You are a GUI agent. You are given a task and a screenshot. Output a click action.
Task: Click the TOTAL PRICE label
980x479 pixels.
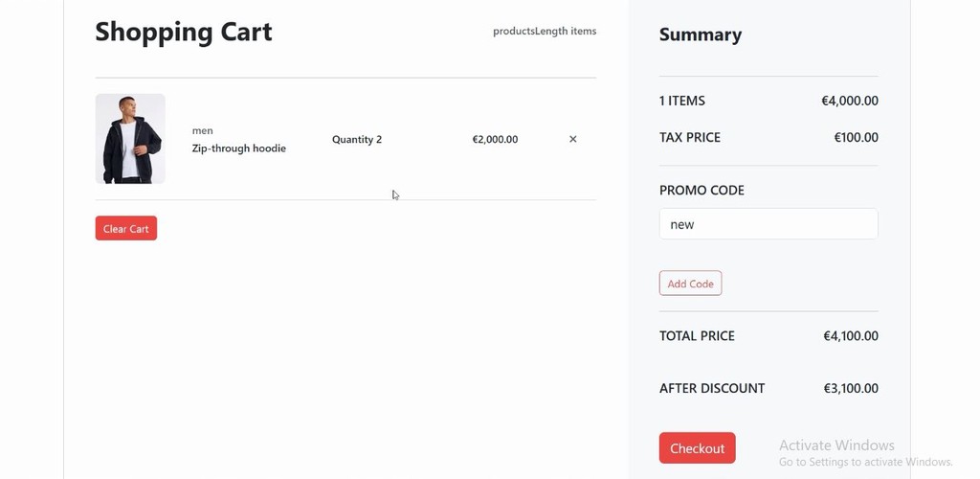tap(697, 336)
